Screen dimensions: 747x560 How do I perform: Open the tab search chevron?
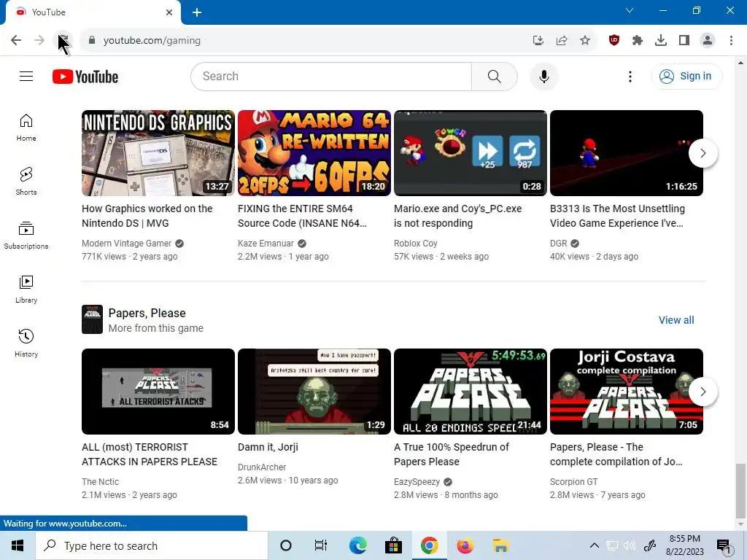pos(630,10)
